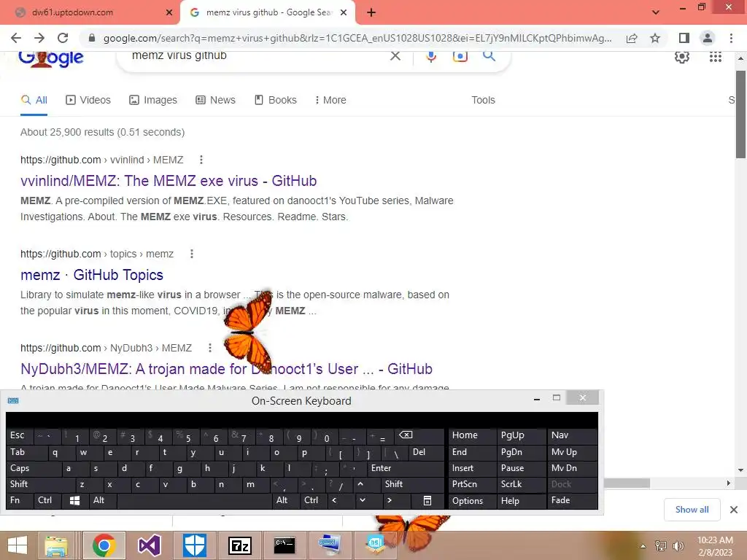The image size is (747, 560).
Task: Search by image with camera icon
Action: coord(460,56)
